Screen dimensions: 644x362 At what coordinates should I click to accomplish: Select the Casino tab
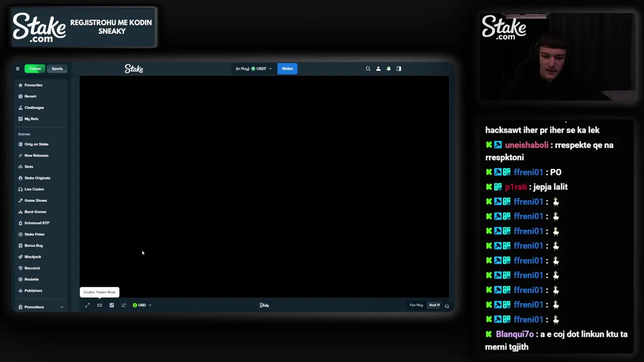[35, 69]
